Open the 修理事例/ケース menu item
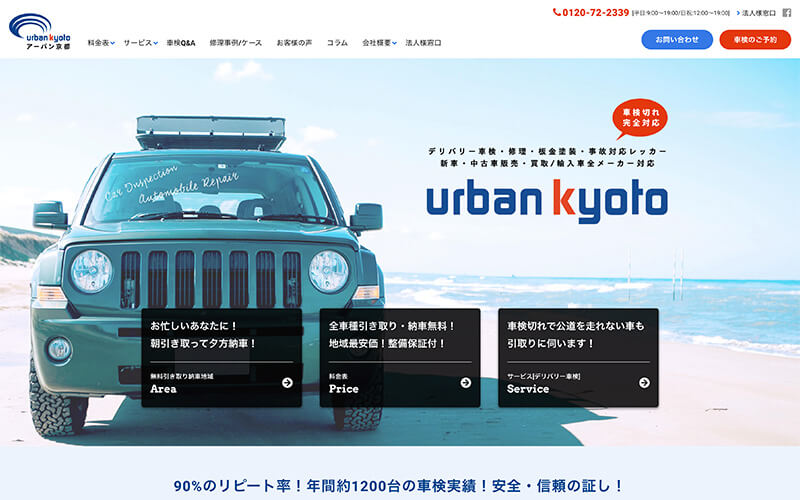 (x=236, y=43)
